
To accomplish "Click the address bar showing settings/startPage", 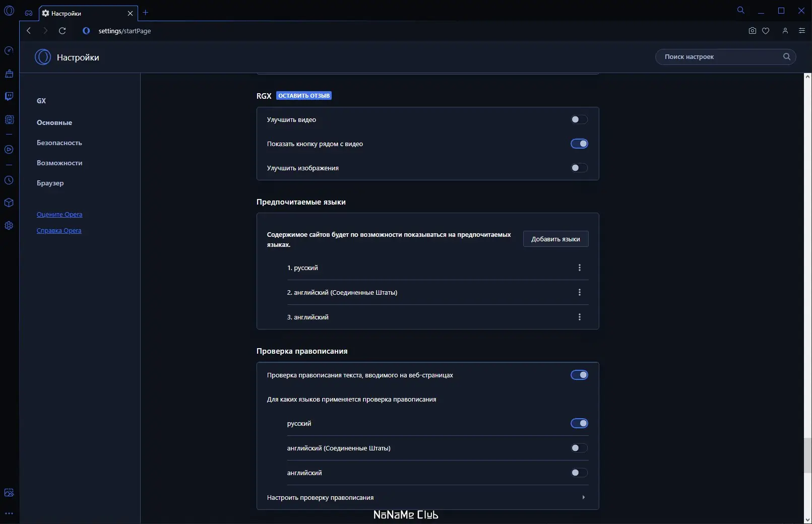I will [x=124, y=31].
